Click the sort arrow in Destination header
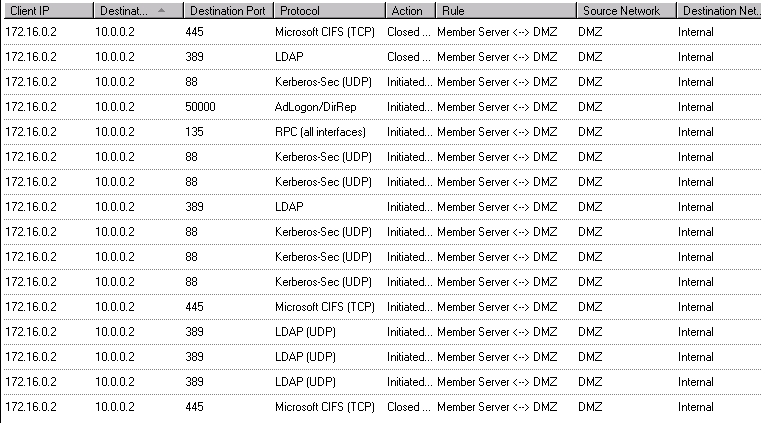The height and width of the screenshot is (423, 761). pyautogui.click(x=160, y=11)
